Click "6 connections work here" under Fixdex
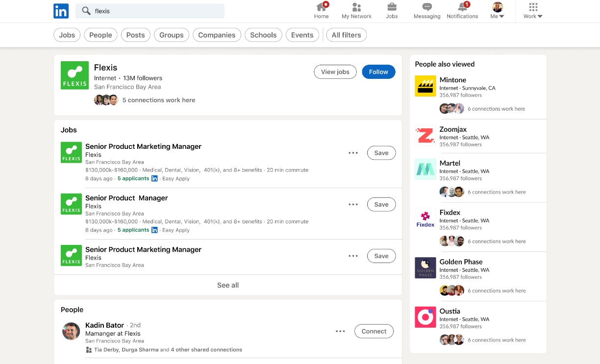600x364 pixels. (x=497, y=242)
